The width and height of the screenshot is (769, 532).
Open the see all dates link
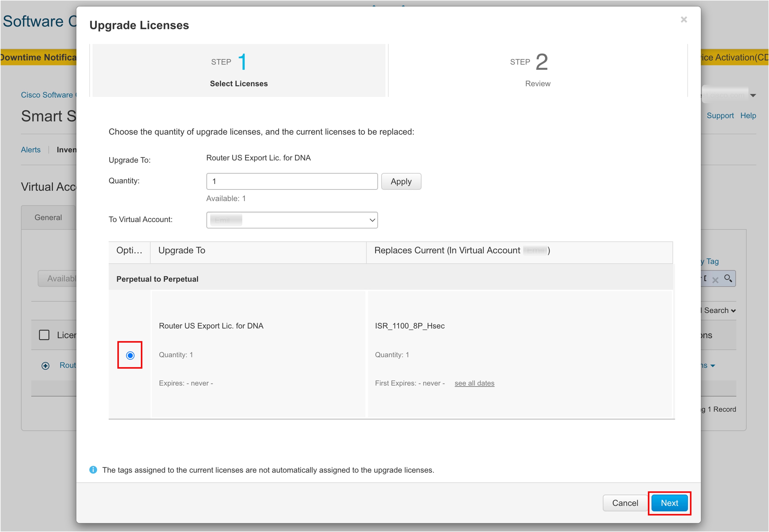click(474, 383)
